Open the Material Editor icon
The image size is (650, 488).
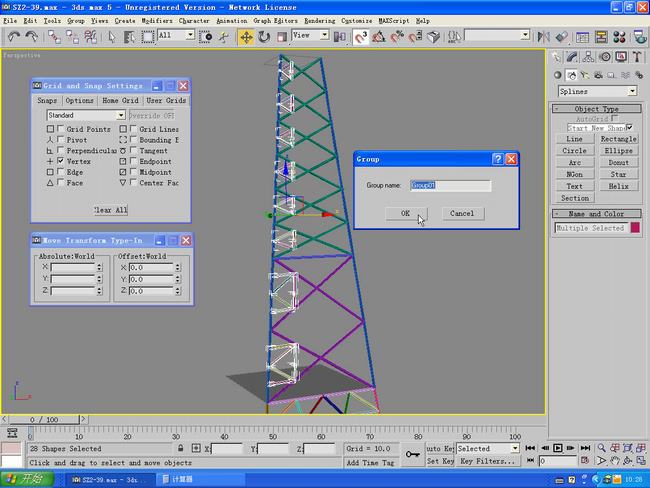tap(619, 37)
